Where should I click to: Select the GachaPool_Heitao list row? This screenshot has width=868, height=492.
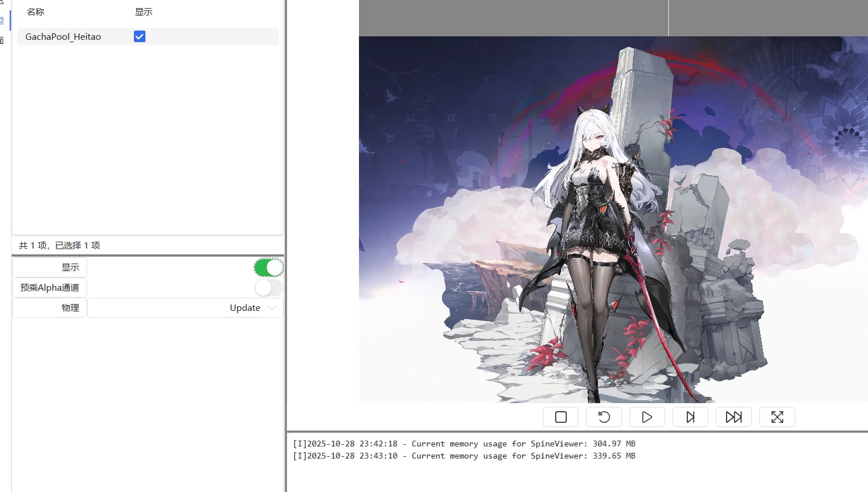click(63, 37)
